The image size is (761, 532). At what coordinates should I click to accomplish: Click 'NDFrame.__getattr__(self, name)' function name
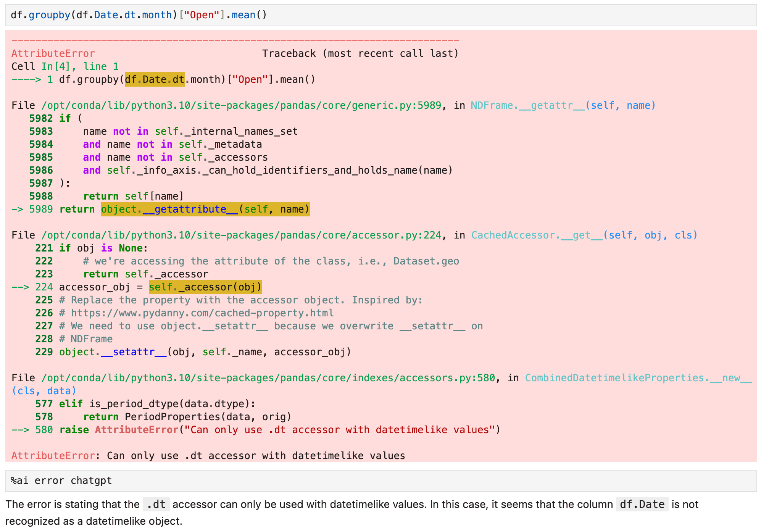pos(563,105)
